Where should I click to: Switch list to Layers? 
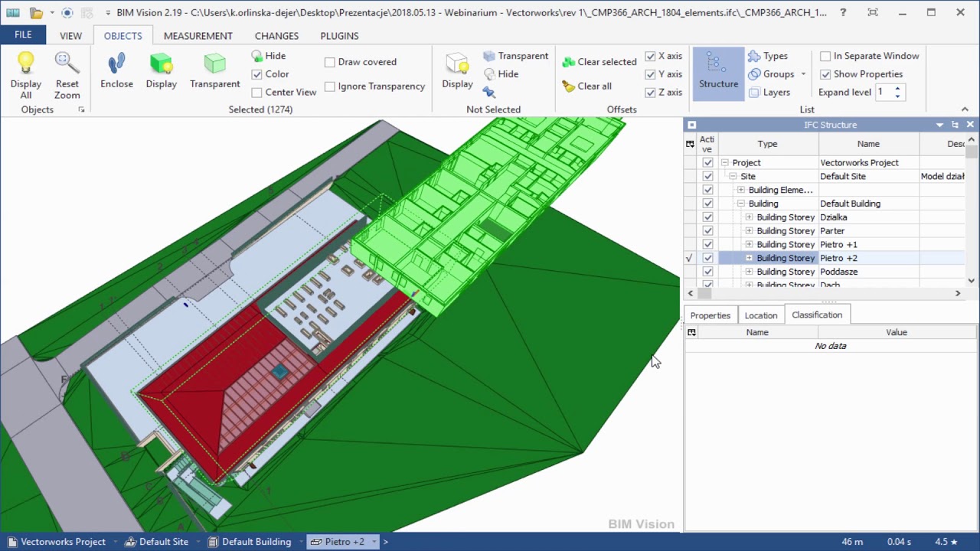pyautogui.click(x=769, y=93)
